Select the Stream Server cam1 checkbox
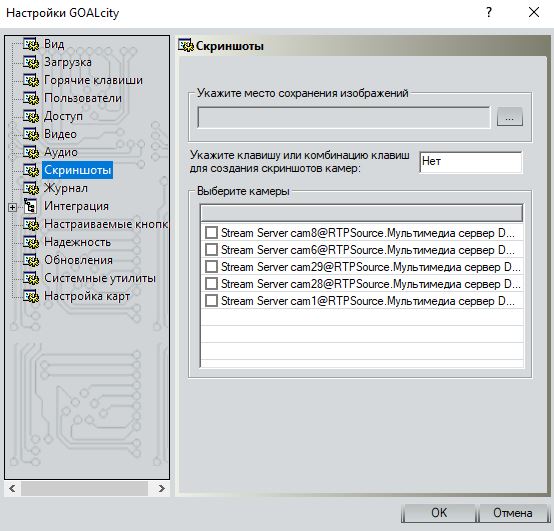 pos(211,301)
